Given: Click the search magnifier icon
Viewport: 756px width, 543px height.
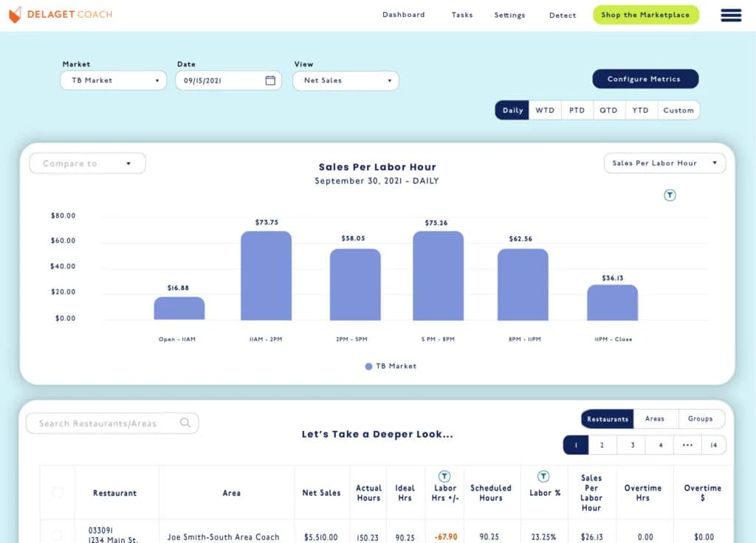Looking at the screenshot, I should [x=185, y=423].
